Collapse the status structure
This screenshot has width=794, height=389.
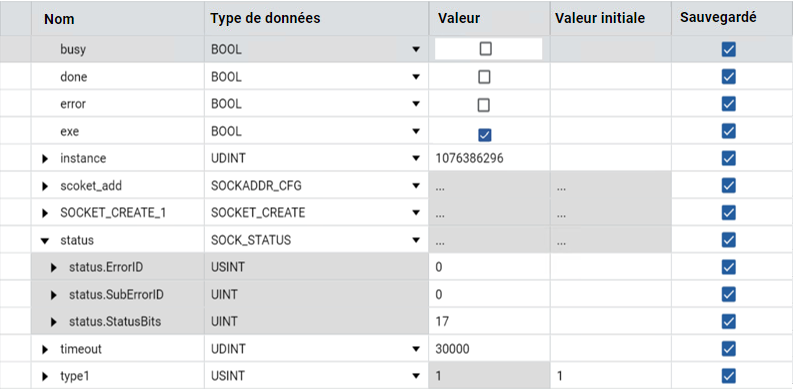pos(46,241)
